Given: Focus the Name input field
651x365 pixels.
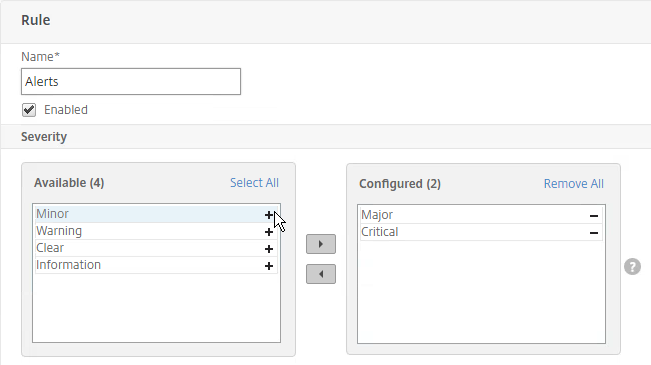Looking at the screenshot, I should (x=131, y=81).
